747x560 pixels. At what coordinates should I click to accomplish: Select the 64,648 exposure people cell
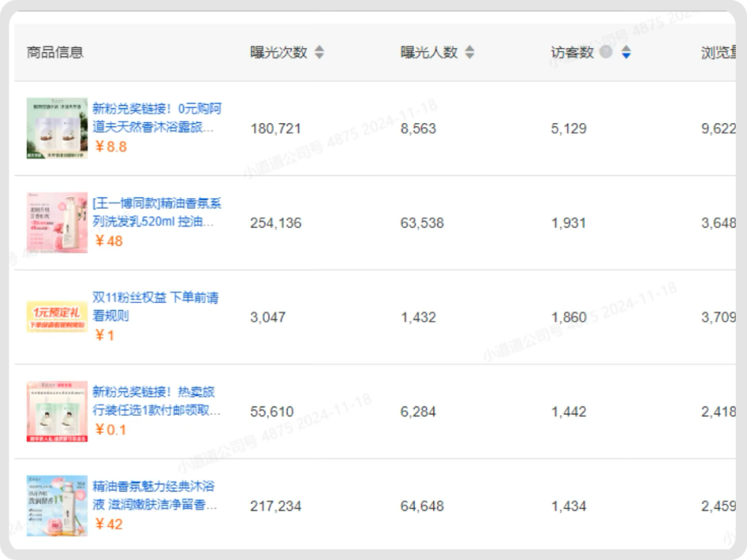pyautogui.click(x=422, y=507)
